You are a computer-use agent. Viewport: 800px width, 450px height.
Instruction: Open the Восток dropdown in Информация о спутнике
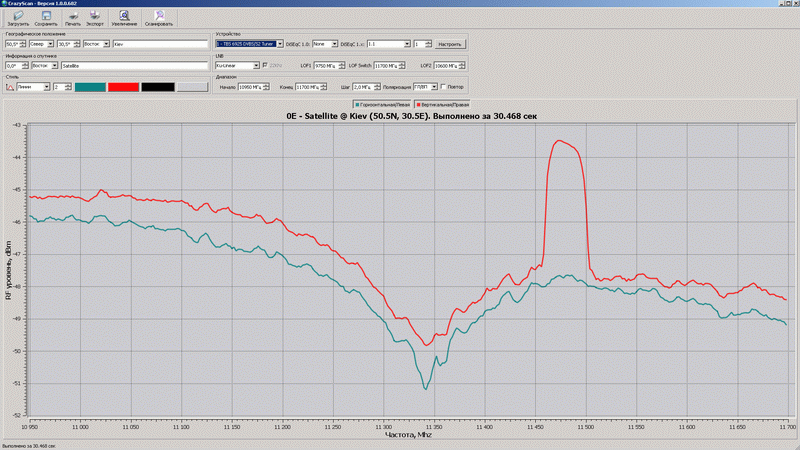click(55, 66)
